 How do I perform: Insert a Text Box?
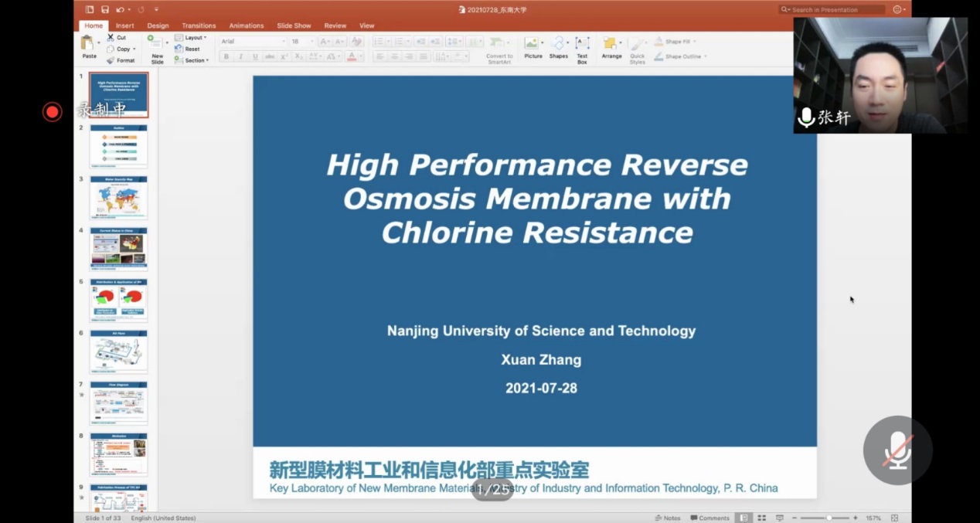[x=582, y=44]
